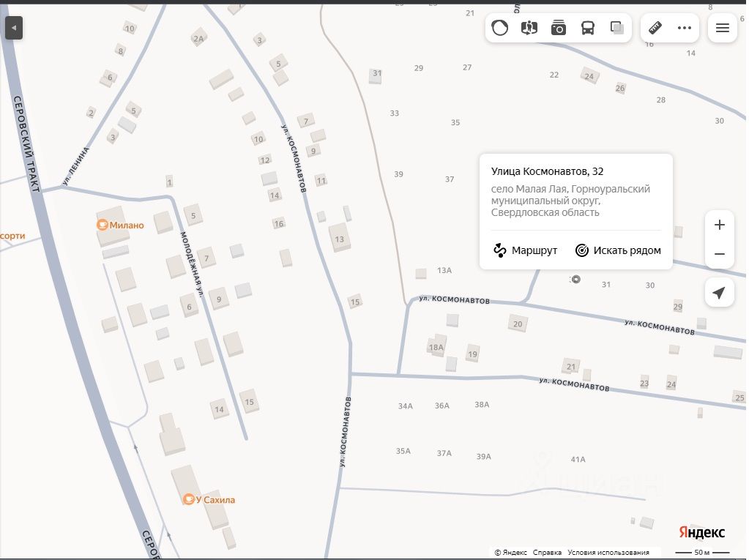Open the У Сахила cafe marker
The width and height of the screenshot is (749, 560).
click(189, 500)
